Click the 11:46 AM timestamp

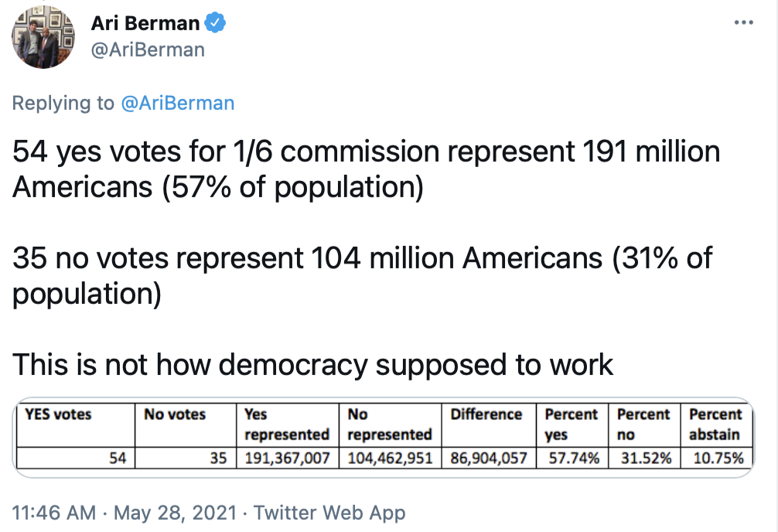tap(54, 512)
